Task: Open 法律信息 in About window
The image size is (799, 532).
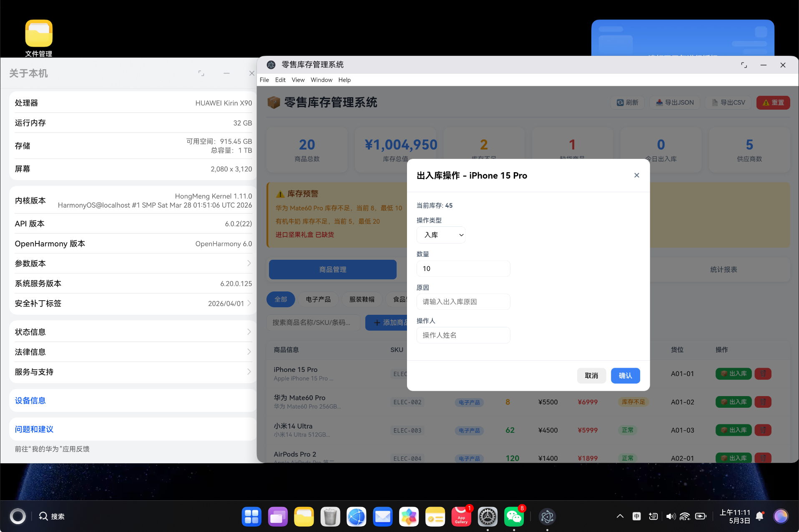Action: point(133,352)
